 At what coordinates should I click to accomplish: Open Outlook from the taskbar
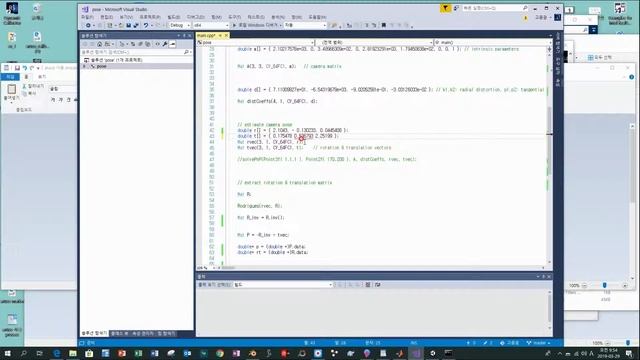point(187,353)
